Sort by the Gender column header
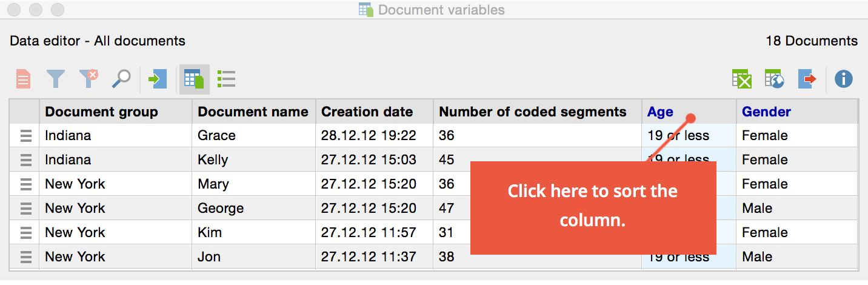 [x=766, y=112]
